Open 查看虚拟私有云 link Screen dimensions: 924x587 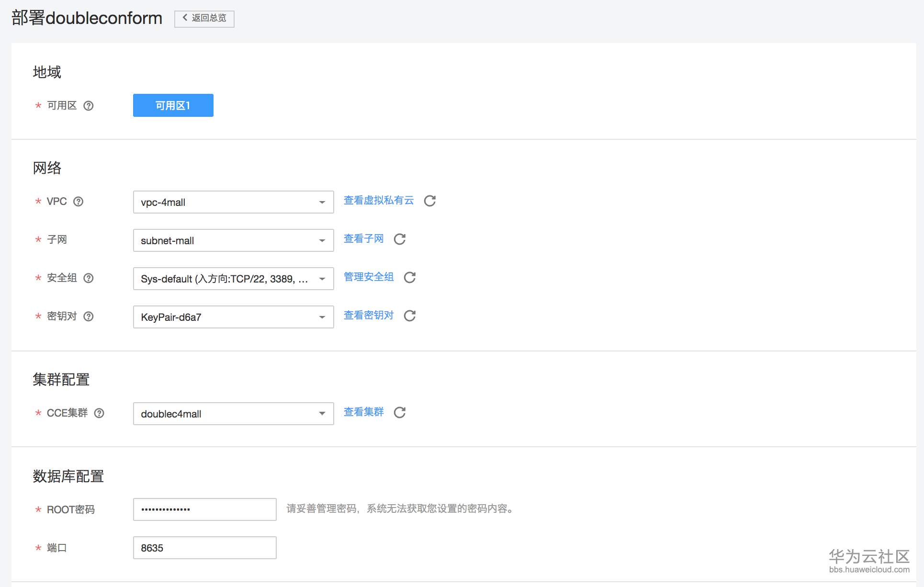(378, 201)
